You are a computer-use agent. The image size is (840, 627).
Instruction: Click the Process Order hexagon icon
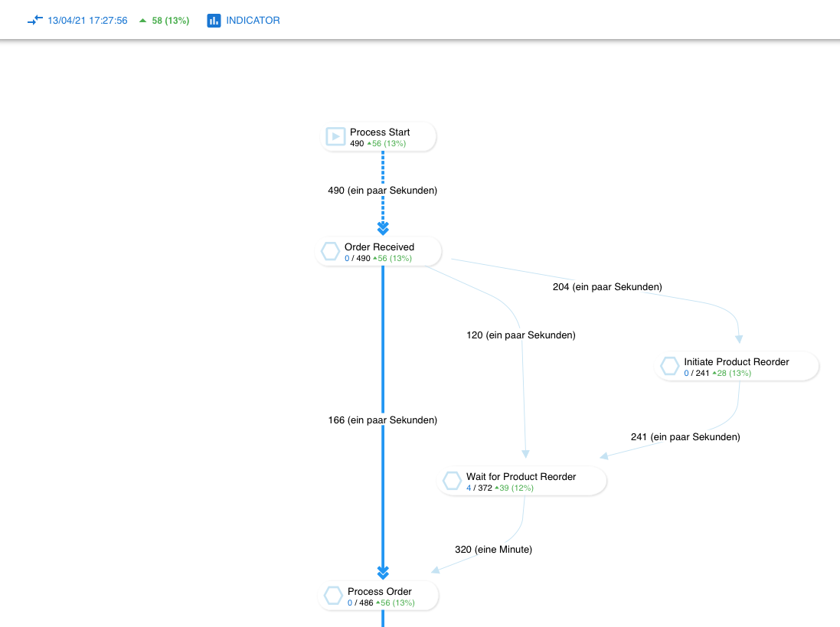click(333, 596)
